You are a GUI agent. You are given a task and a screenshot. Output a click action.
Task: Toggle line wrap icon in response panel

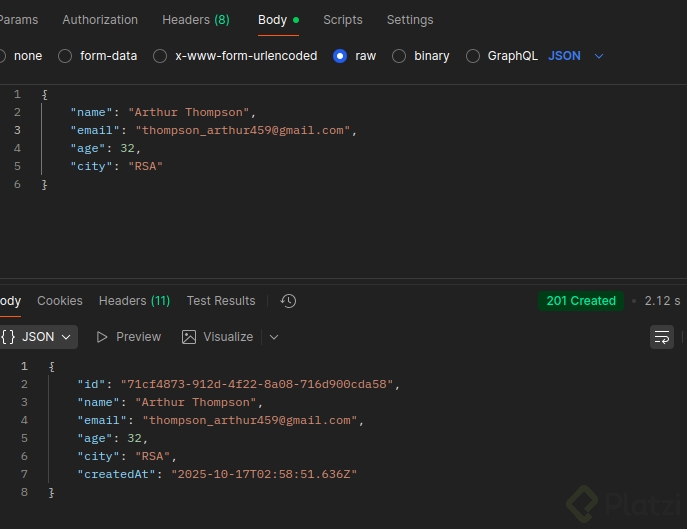[x=662, y=337]
